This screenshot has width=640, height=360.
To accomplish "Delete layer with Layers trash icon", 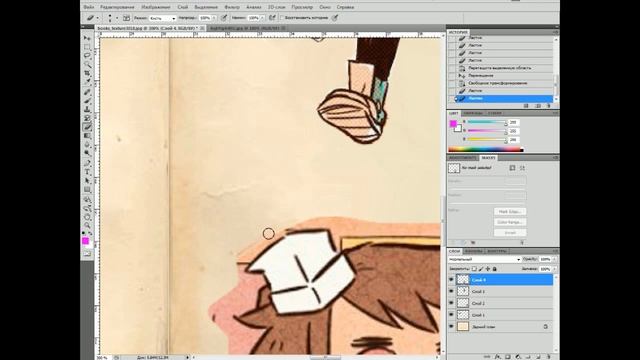I will [548, 357].
